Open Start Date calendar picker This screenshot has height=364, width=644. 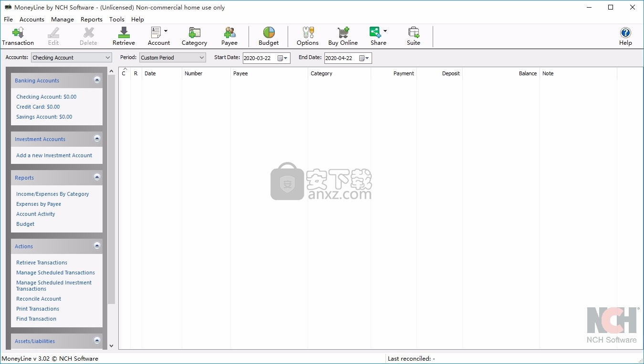283,58
